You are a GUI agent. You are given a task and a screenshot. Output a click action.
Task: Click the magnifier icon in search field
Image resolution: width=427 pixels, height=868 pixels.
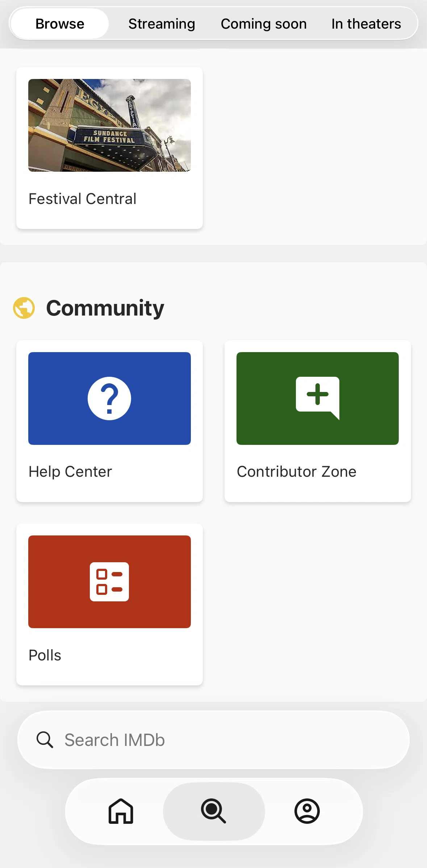click(45, 740)
